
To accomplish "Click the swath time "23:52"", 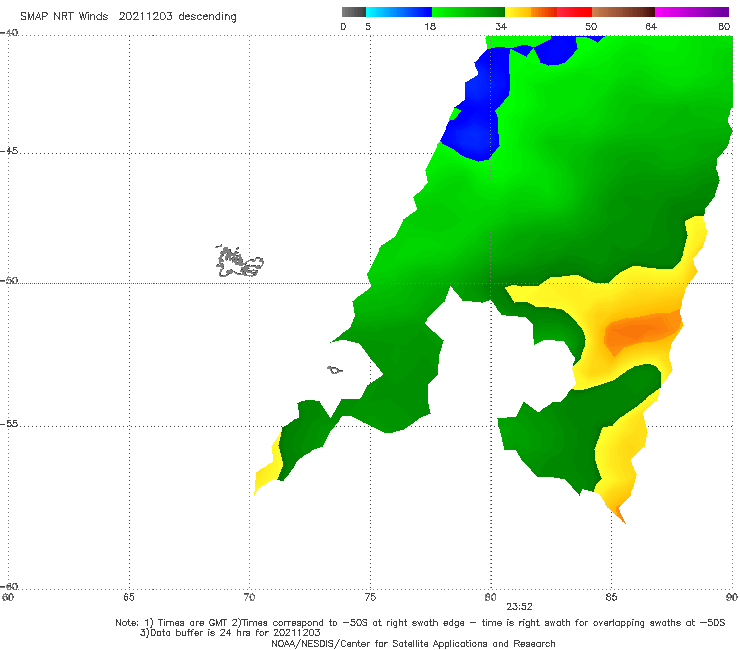I will [x=519, y=607].
